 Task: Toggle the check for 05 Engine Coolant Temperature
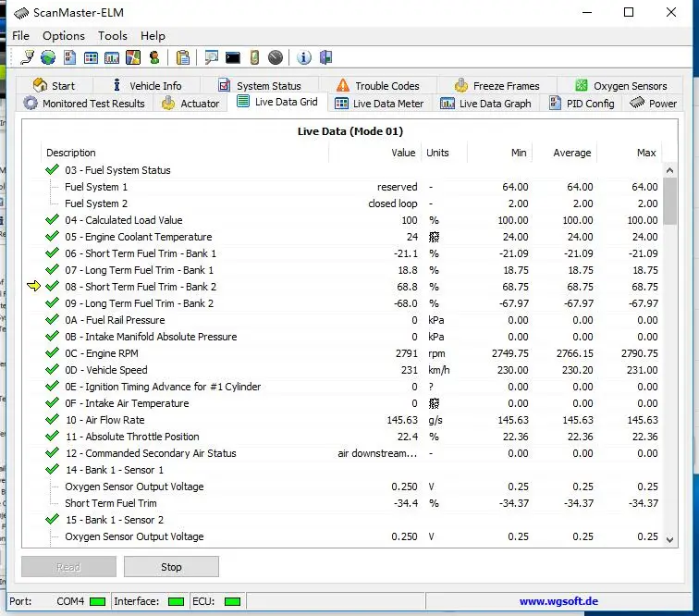(52, 237)
